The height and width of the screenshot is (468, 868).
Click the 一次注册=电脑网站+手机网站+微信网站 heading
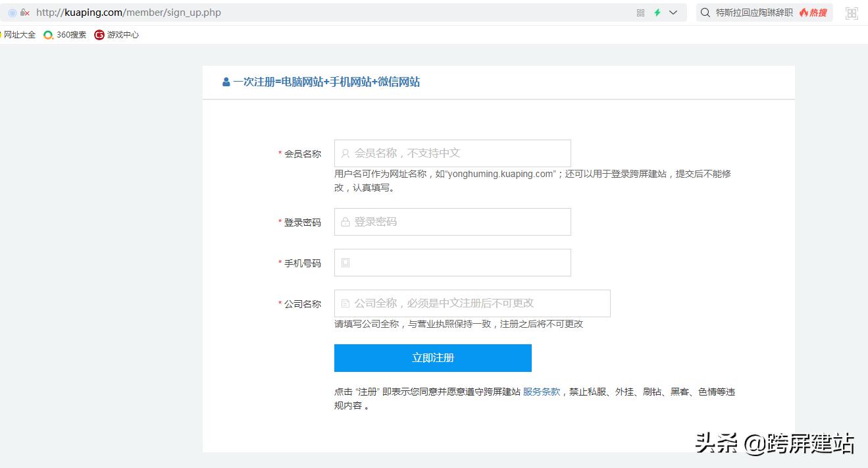[326, 82]
